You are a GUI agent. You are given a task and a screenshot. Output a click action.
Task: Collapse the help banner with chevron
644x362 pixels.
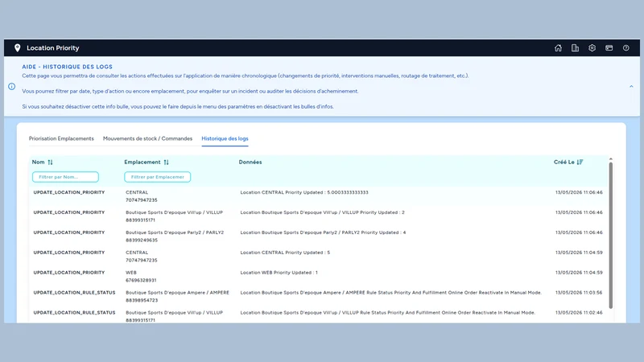coord(631,87)
